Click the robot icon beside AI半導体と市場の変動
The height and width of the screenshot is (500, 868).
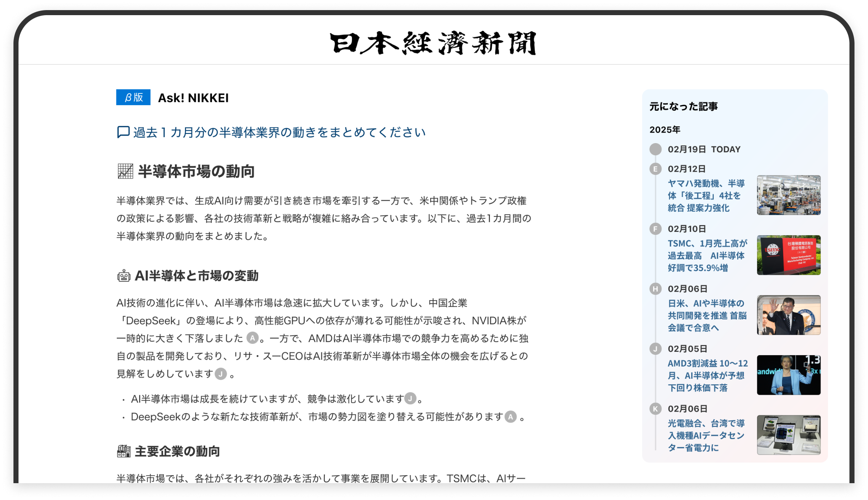click(124, 276)
